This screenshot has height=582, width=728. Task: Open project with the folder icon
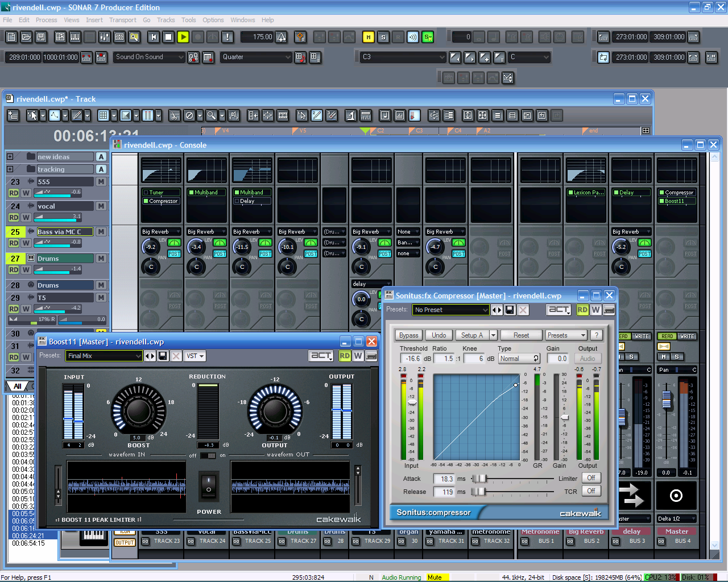click(26, 37)
